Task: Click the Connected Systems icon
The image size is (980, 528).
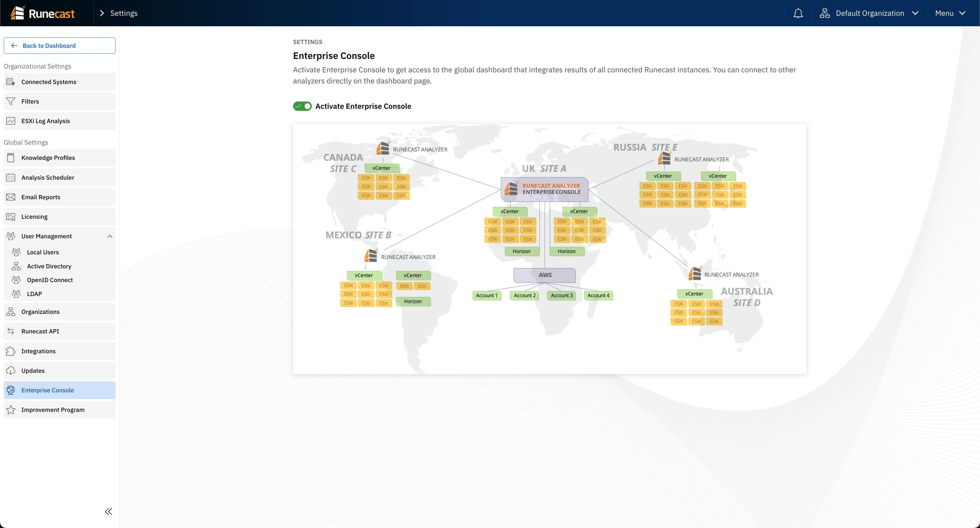Action: point(11,82)
